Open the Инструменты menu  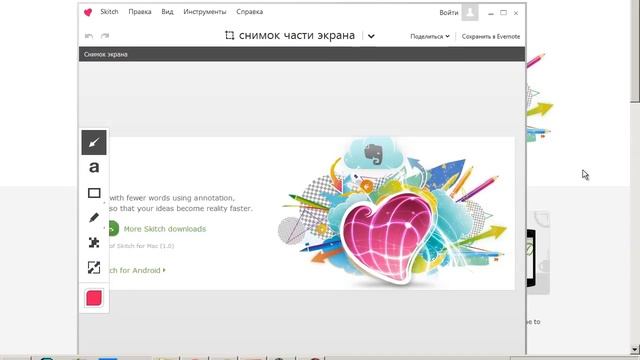pyautogui.click(x=205, y=12)
